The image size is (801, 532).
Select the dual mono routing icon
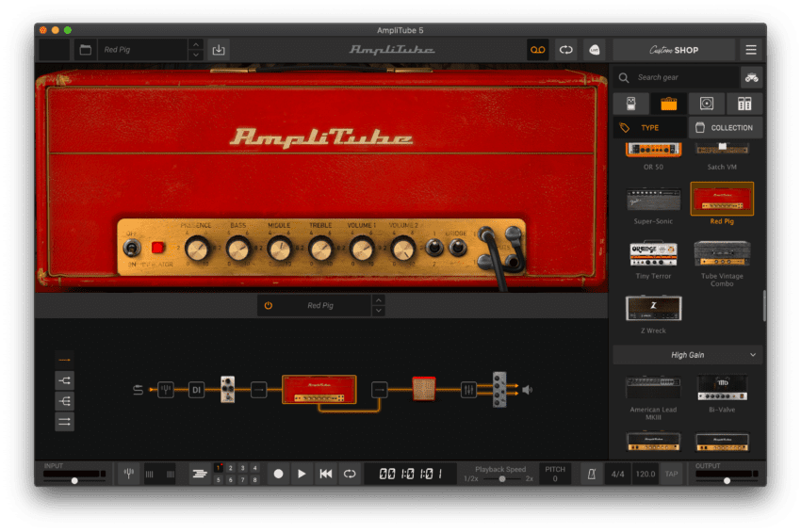click(64, 422)
